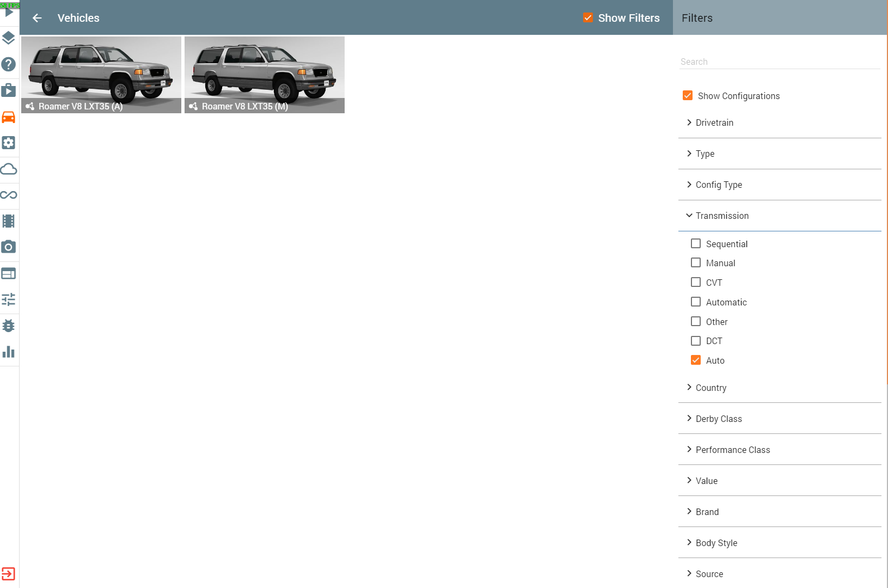The width and height of the screenshot is (888, 588).
Task: Check the Automatic transmission box
Action: click(696, 302)
